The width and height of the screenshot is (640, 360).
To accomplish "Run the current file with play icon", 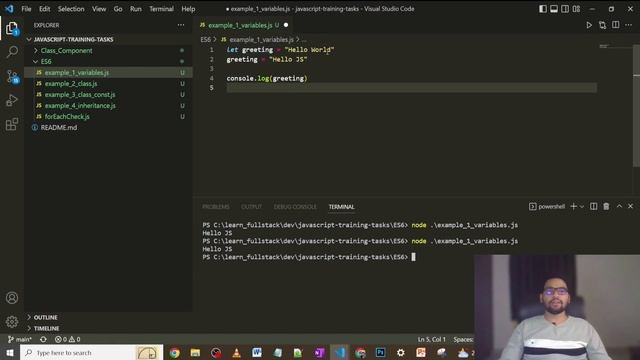I will (x=589, y=25).
